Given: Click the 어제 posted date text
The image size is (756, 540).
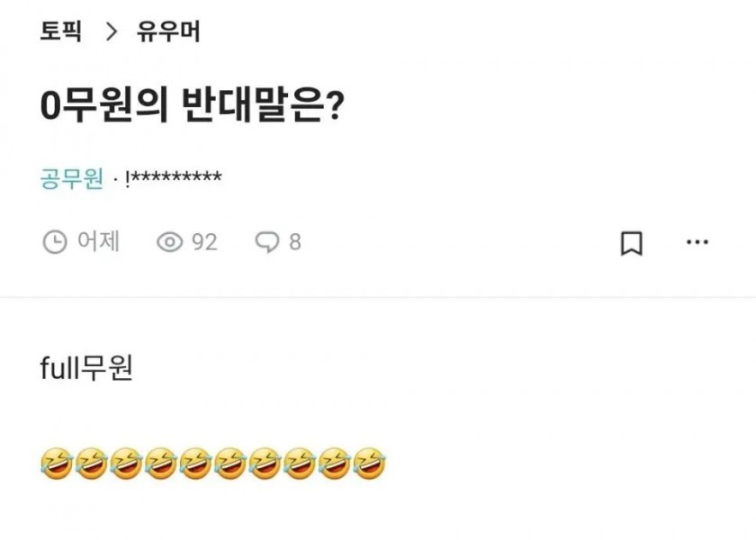Looking at the screenshot, I should (99, 242).
